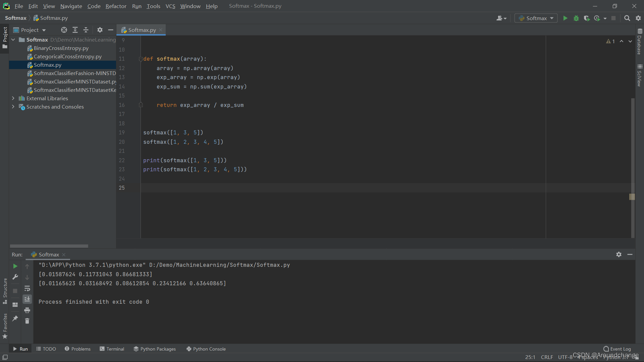Toggle the Project panel collapse button
This screenshot has width=644, height=362.
(111, 29)
